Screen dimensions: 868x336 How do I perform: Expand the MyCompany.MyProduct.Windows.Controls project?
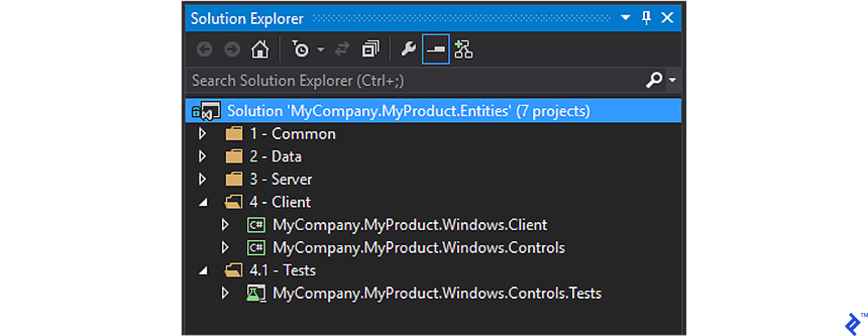225,247
